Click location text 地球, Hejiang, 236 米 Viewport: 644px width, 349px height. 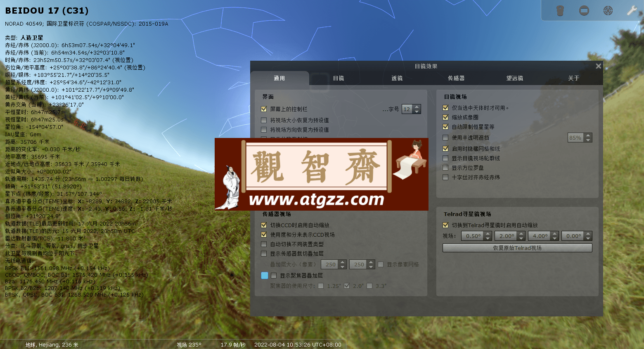click(x=52, y=344)
